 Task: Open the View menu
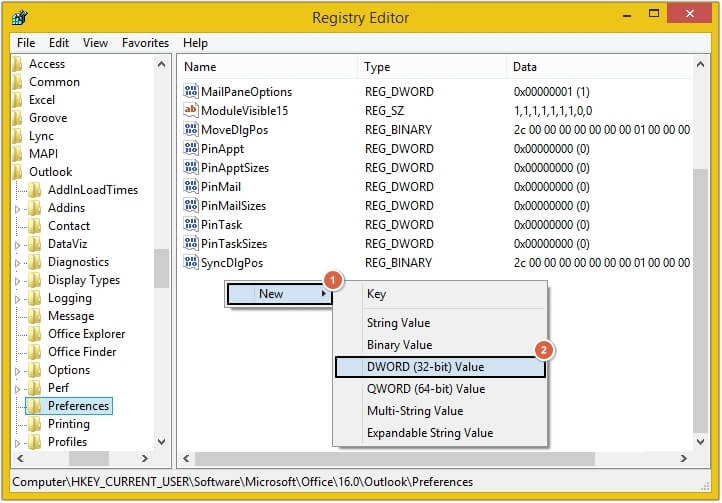95,43
